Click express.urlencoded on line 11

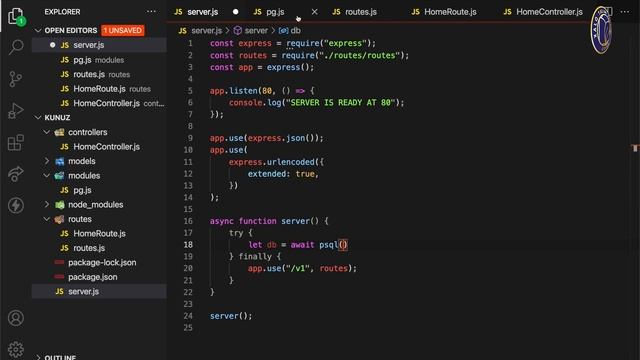coord(271,162)
